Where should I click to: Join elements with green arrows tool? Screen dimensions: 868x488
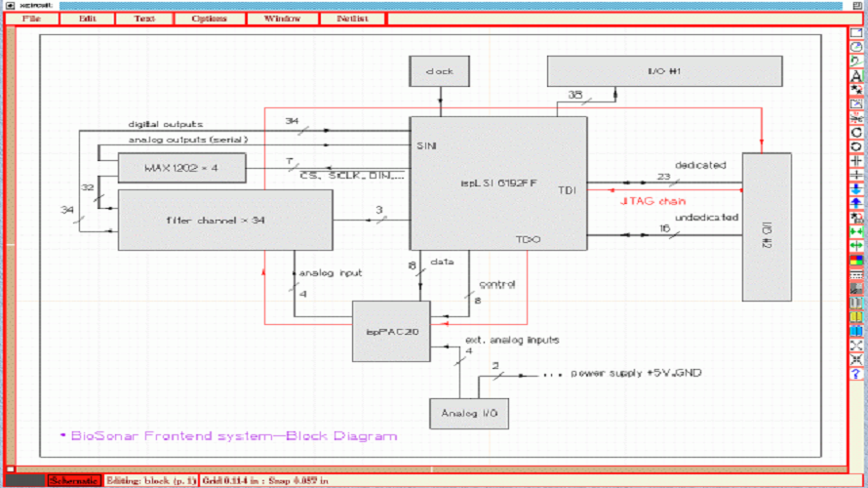pos(856,231)
